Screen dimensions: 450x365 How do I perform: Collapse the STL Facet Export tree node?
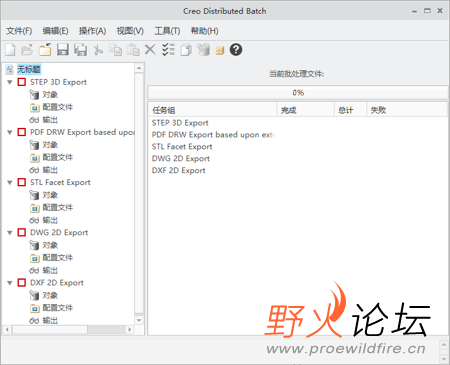coord(10,183)
